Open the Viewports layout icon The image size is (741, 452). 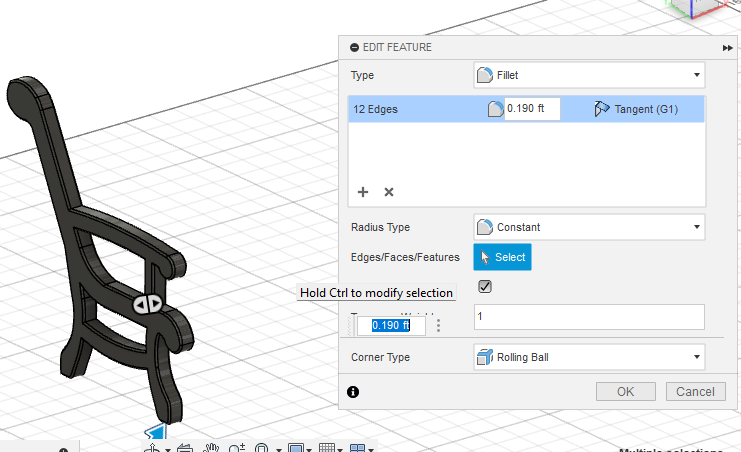[357, 448]
